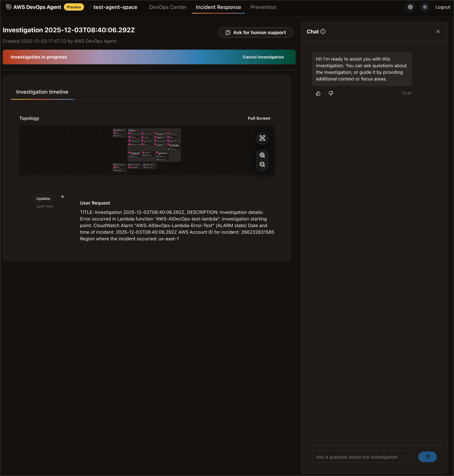Open the settings gear icon
This screenshot has width=454, height=476.
pos(410,7)
